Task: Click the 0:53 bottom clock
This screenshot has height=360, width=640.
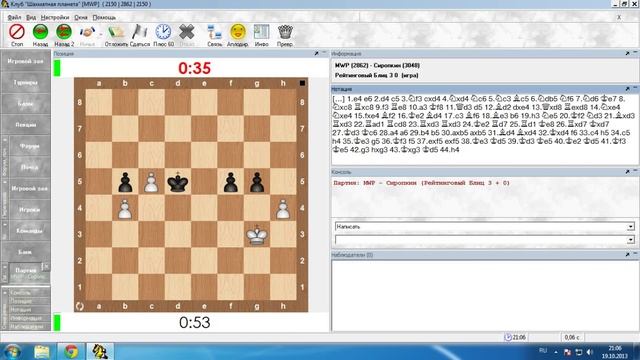Action: [194, 322]
